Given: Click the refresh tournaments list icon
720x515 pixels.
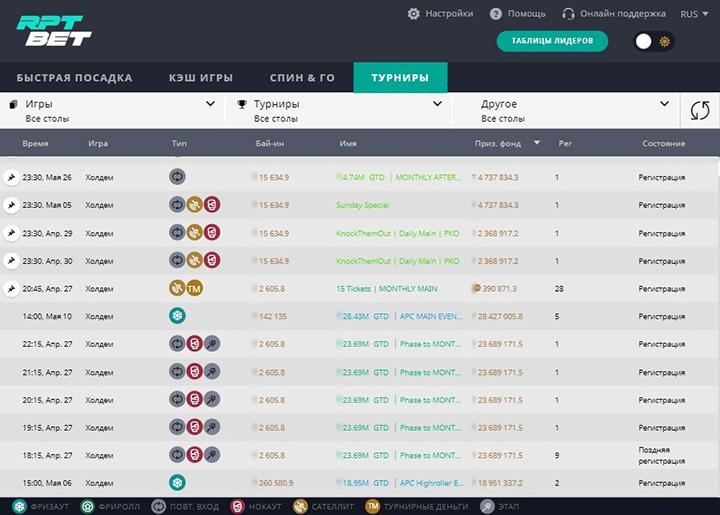Looking at the screenshot, I should 698,110.
